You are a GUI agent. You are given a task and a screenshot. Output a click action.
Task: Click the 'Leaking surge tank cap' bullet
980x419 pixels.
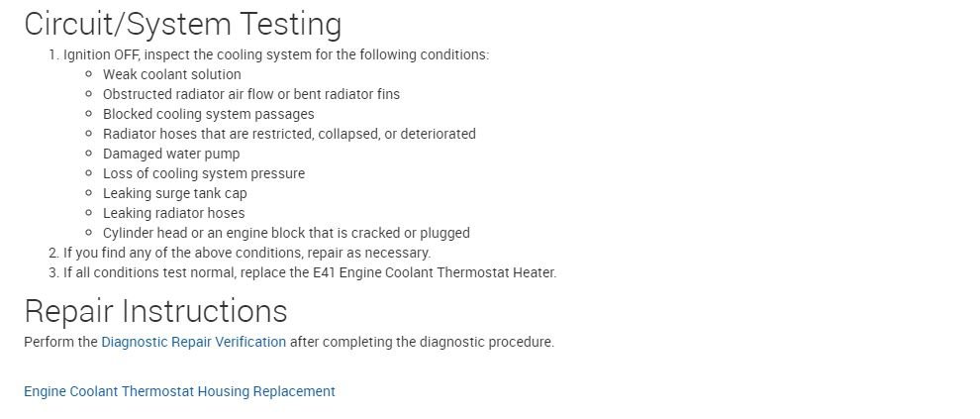pyautogui.click(x=174, y=193)
